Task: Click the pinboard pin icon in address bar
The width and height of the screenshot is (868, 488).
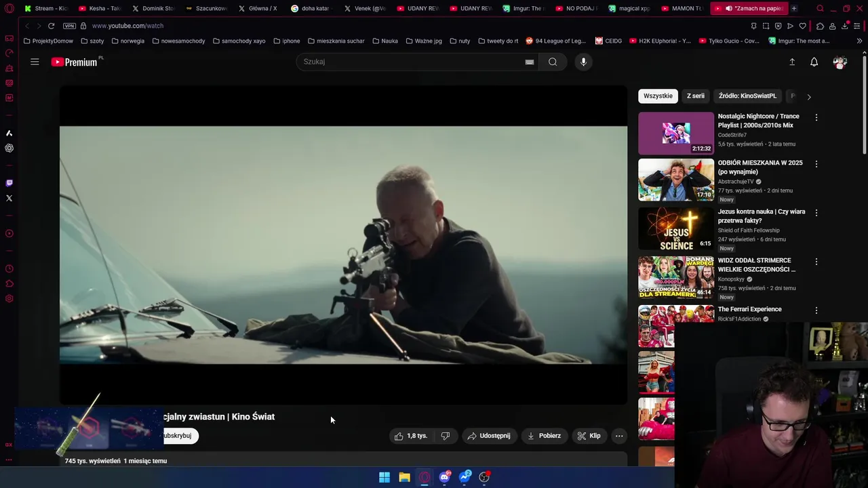Action: [x=753, y=26]
